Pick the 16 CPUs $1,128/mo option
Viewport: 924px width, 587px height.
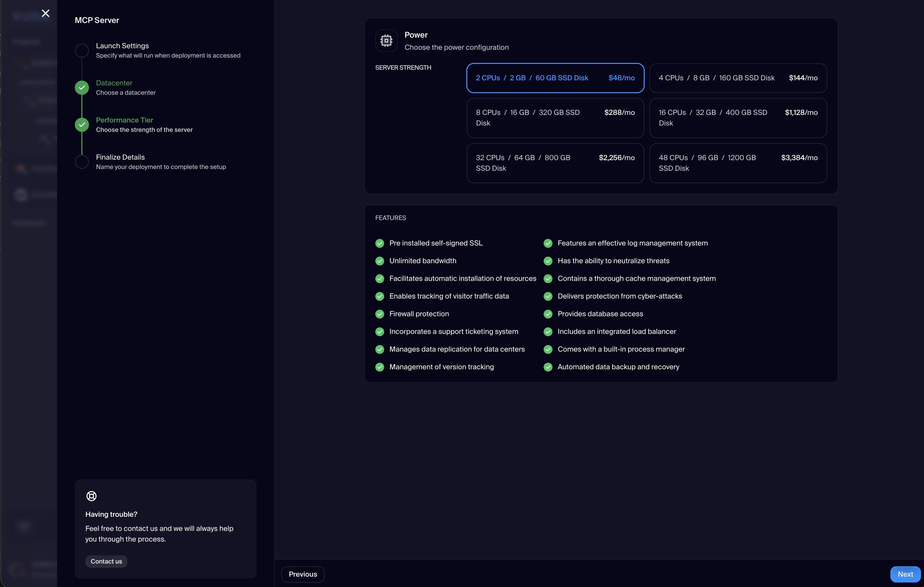737,118
